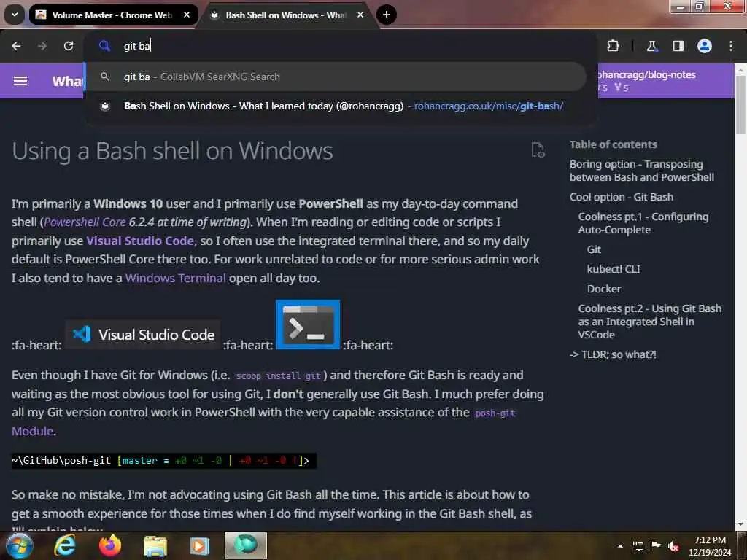
Task: Jump to 'Cool option - Git Bash' section
Action: 622,197
